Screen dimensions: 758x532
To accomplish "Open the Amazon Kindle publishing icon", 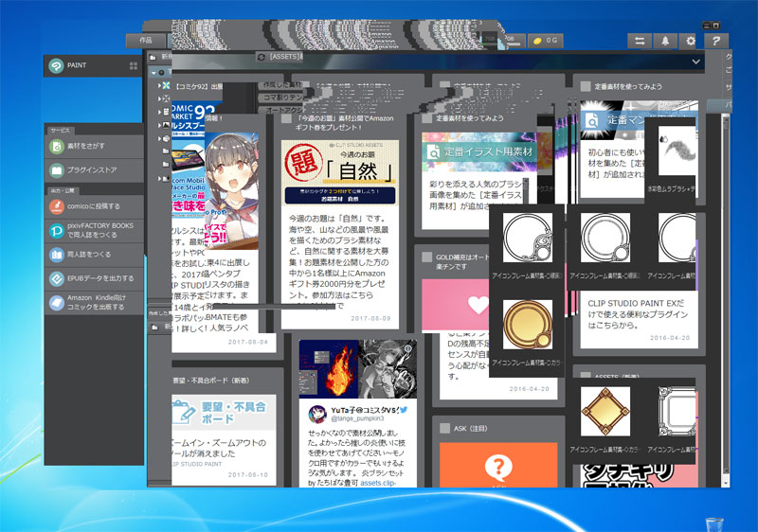I will (x=57, y=303).
